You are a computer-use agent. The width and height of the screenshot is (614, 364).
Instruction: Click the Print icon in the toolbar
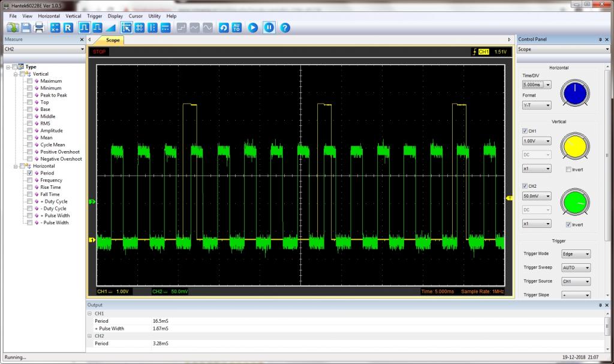point(40,28)
